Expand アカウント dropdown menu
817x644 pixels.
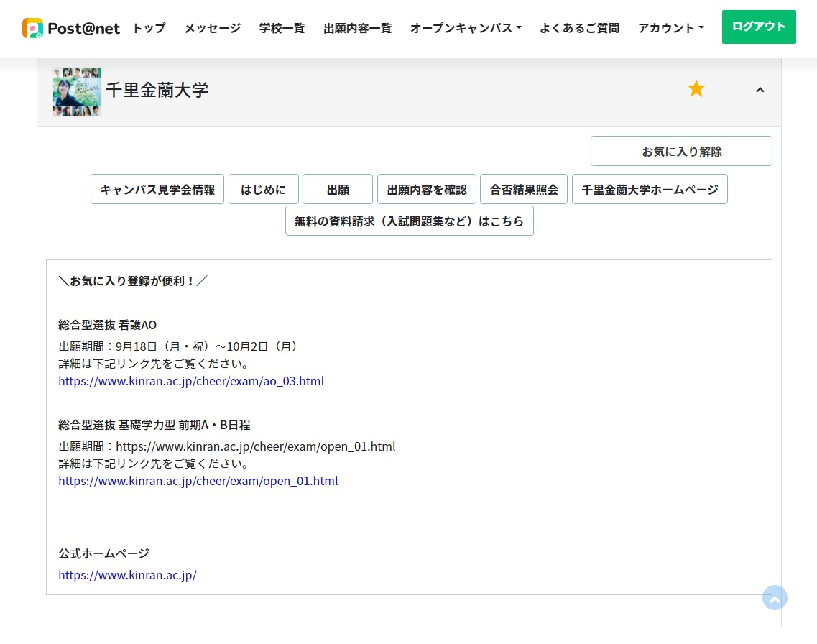click(670, 28)
